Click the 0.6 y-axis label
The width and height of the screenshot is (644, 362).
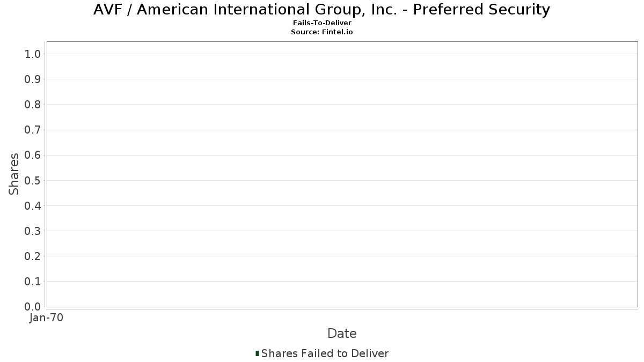[33, 155]
